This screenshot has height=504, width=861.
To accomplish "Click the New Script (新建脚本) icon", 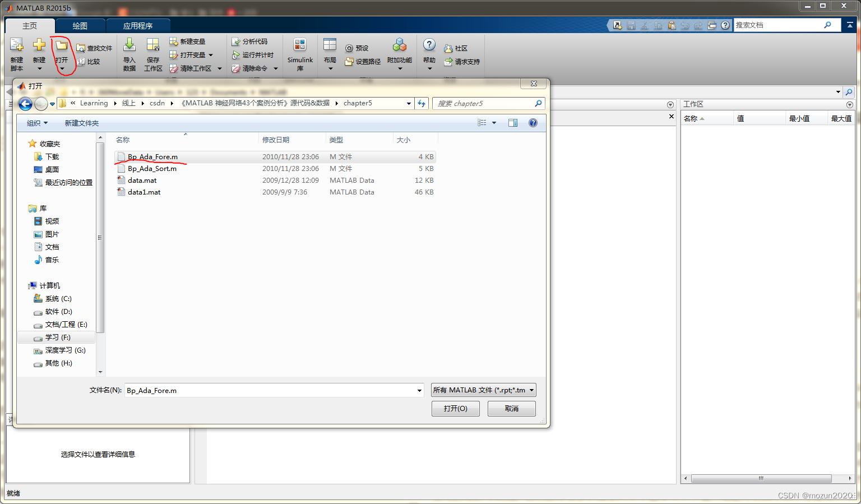I will (17, 46).
